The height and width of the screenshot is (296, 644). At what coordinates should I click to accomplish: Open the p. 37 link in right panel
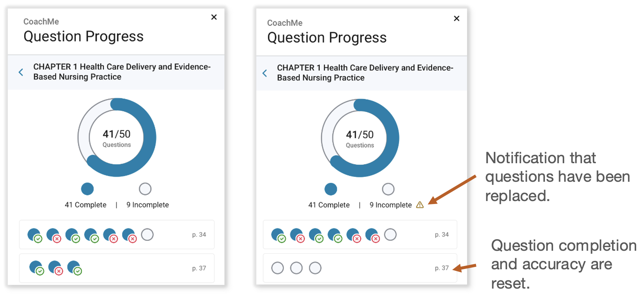point(442,268)
